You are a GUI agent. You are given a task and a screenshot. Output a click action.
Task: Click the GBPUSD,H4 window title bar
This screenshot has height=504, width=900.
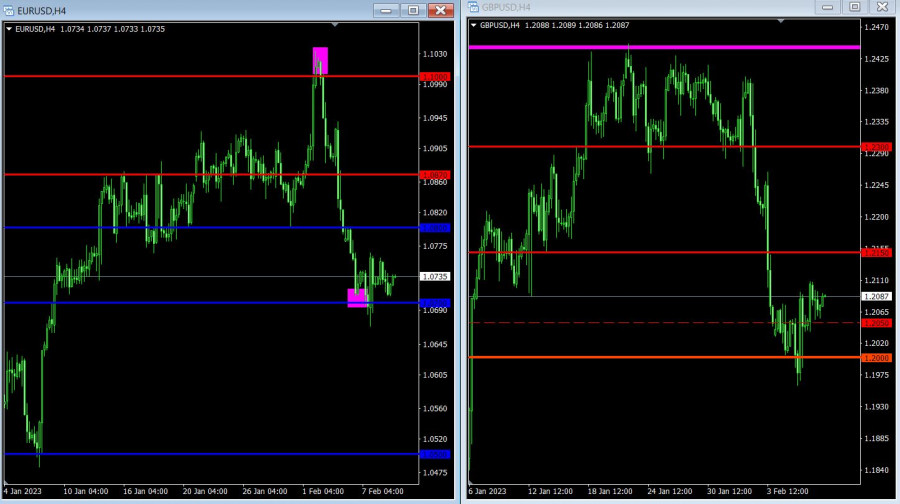pos(650,8)
